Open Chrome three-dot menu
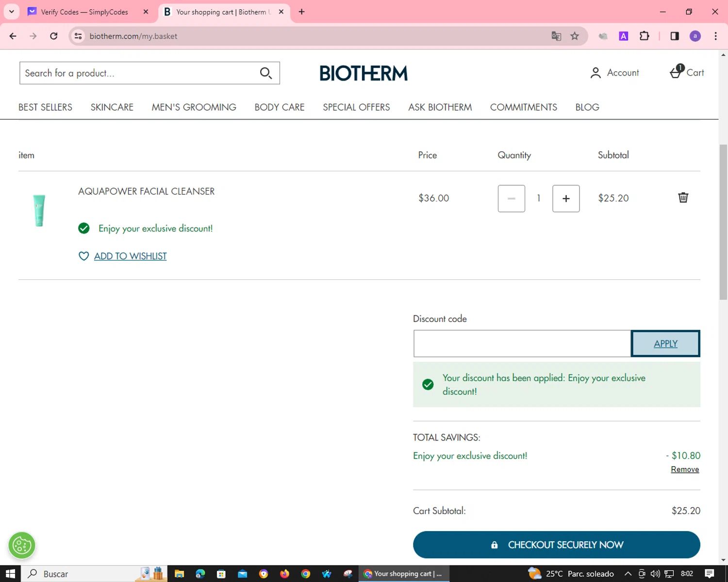The width and height of the screenshot is (728, 582). tap(715, 36)
